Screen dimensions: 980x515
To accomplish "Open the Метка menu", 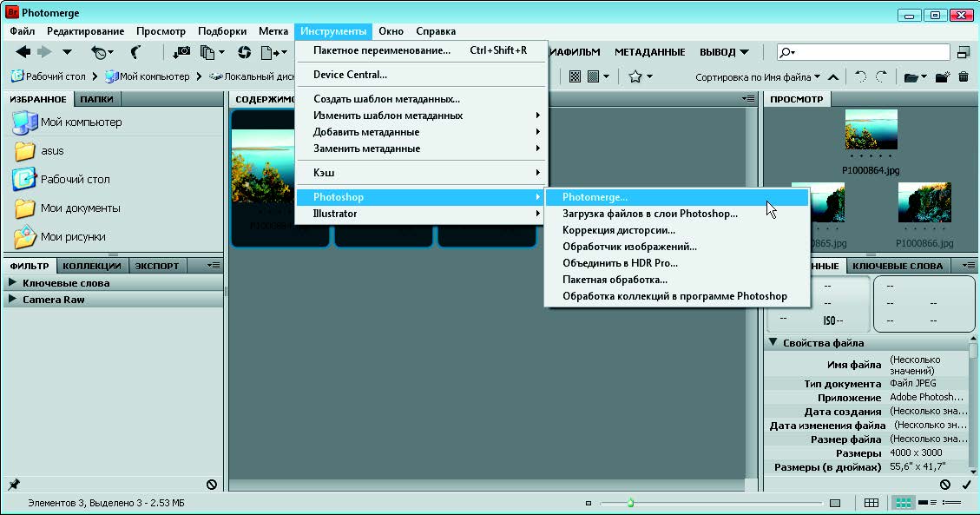I will pos(273,30).
